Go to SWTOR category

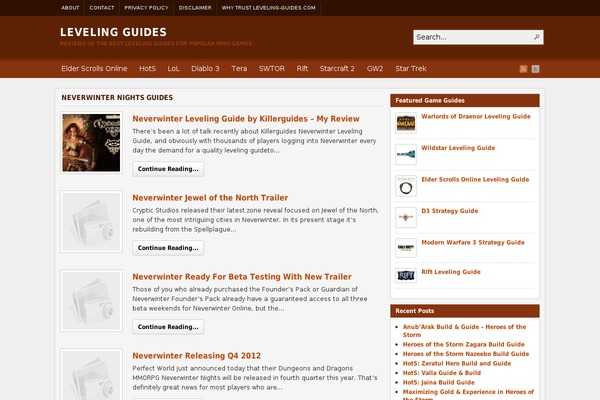272,69
